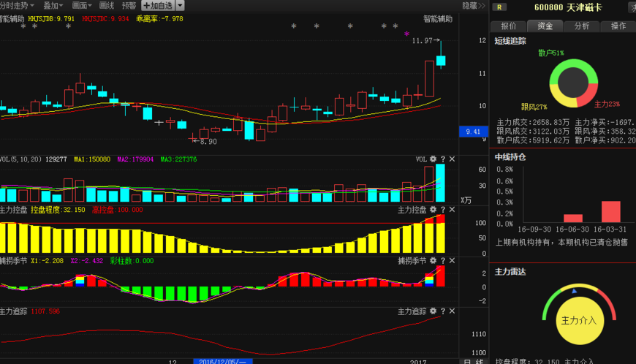
Task: Click VOL MA1:150080 value
Action: pos(92,159)
